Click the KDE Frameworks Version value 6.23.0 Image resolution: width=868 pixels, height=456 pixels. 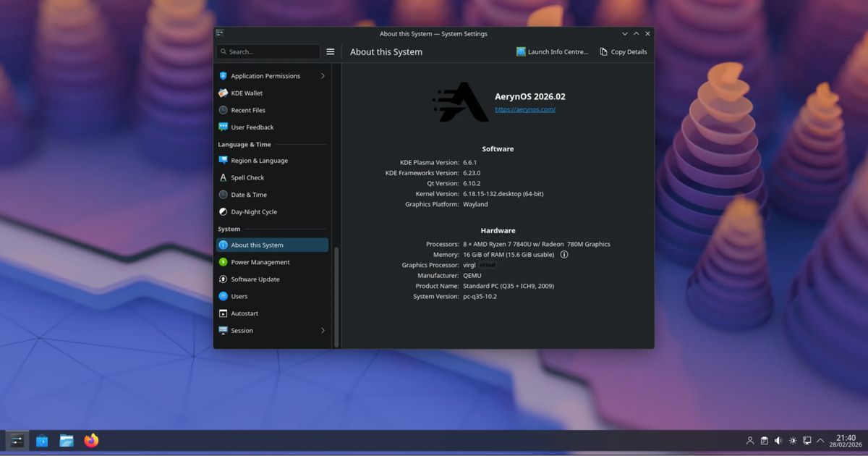click(x=472, y=173)
